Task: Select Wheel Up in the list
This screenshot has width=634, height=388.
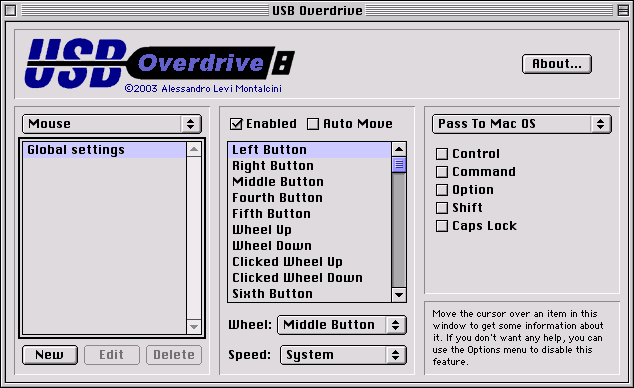Action: click(x=310, y=230)
